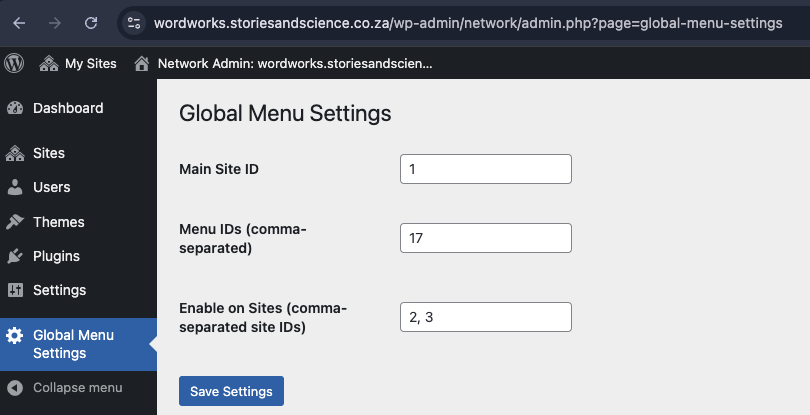The width and height of the screenshot is (810, 415).
Task: Open Settings via the sliders icon
Action: (x=15, y=290)
